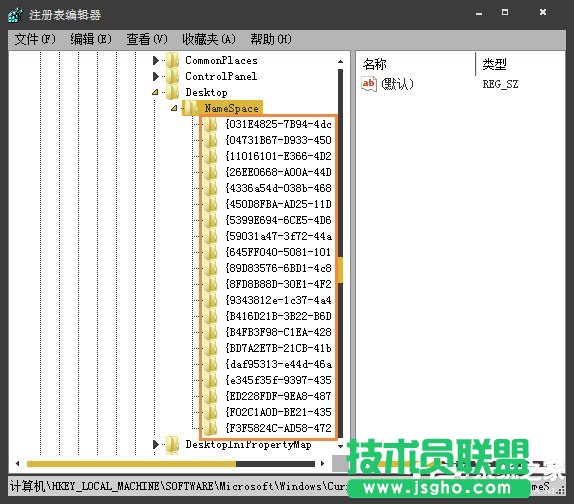Select key {F3F5824C-AD58-472
Screen dimensions: 574x504
click(x=278, y=428)
